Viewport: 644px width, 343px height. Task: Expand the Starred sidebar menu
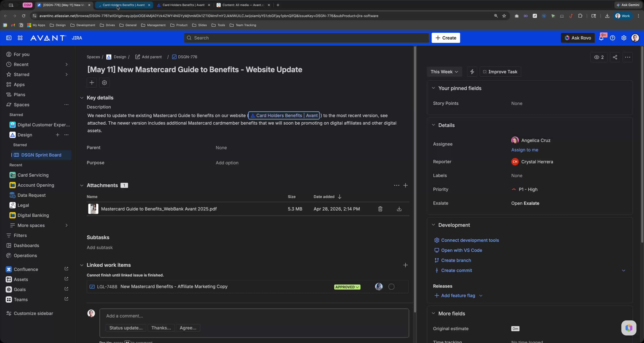(67, 74)
